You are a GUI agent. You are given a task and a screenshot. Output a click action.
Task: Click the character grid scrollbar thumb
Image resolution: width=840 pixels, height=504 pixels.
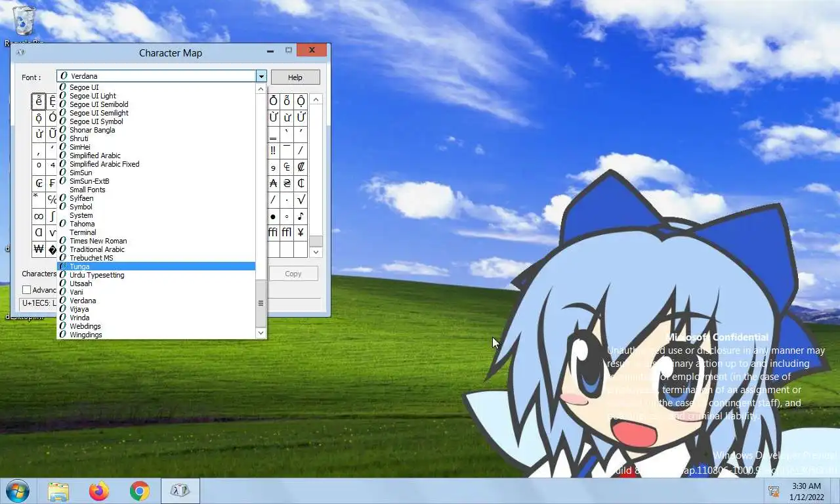316,240
